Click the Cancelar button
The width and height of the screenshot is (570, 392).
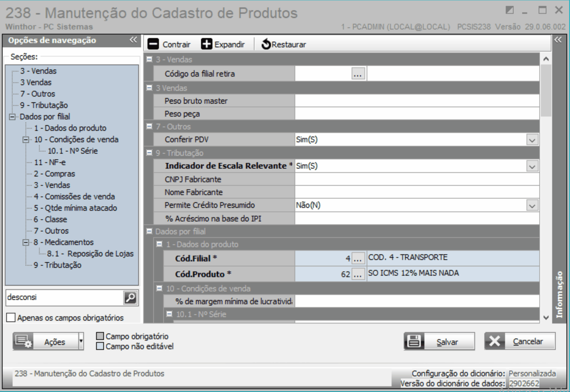point(520,342)
